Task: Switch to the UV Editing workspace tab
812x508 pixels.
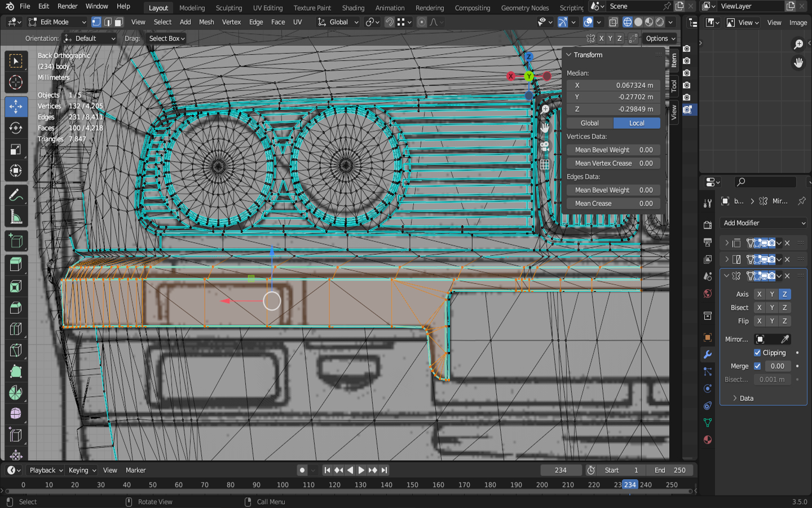Action: (x=267, y=8)
